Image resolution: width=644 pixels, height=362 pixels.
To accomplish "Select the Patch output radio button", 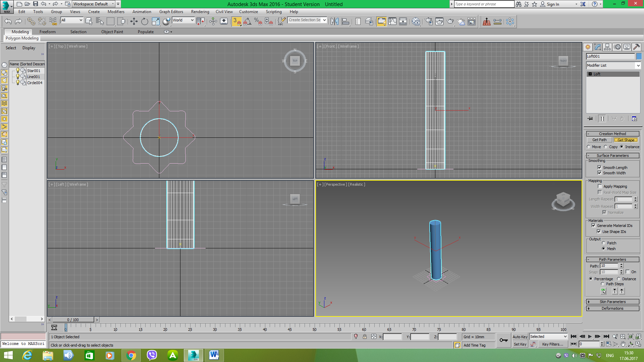I will click(604, 243).
